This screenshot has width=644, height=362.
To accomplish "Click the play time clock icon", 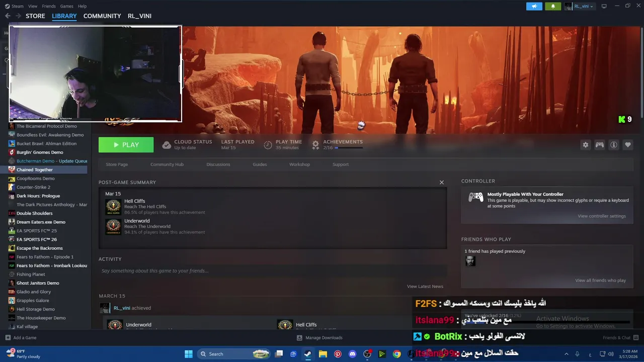I will [268, 145].
